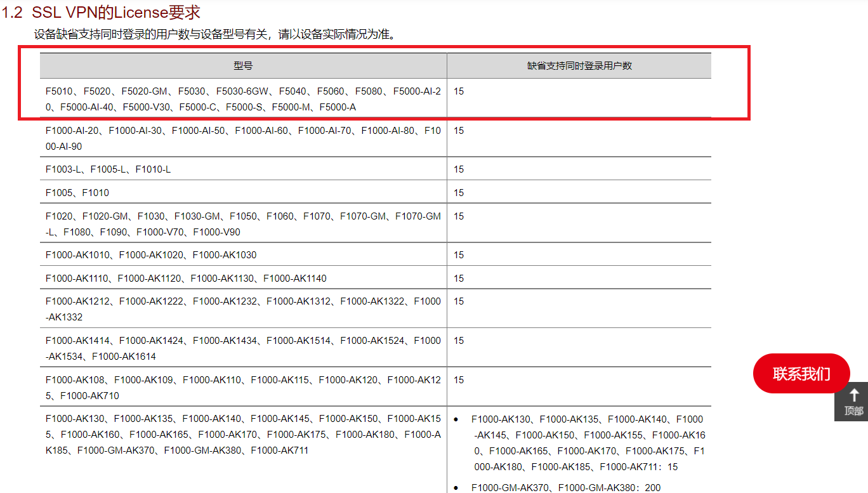Select the cell starting F5010、F5020、F5020-GM

click(x=243, y=99)
